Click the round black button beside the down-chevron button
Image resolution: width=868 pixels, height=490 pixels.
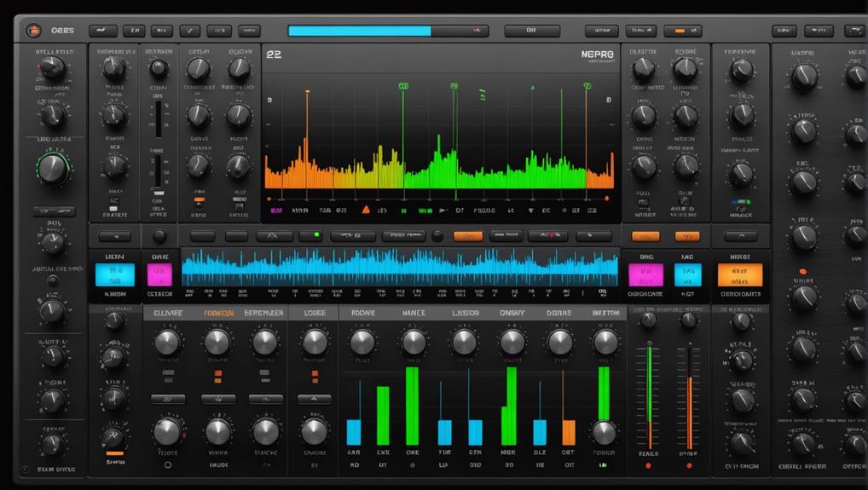pyautogui.click(x=159, y=237)
